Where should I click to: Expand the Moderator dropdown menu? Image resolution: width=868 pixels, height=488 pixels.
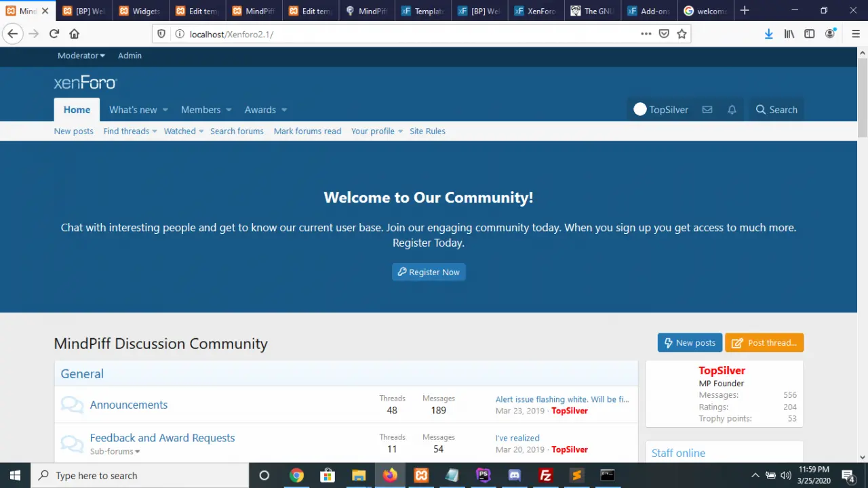tap(81, 56)
